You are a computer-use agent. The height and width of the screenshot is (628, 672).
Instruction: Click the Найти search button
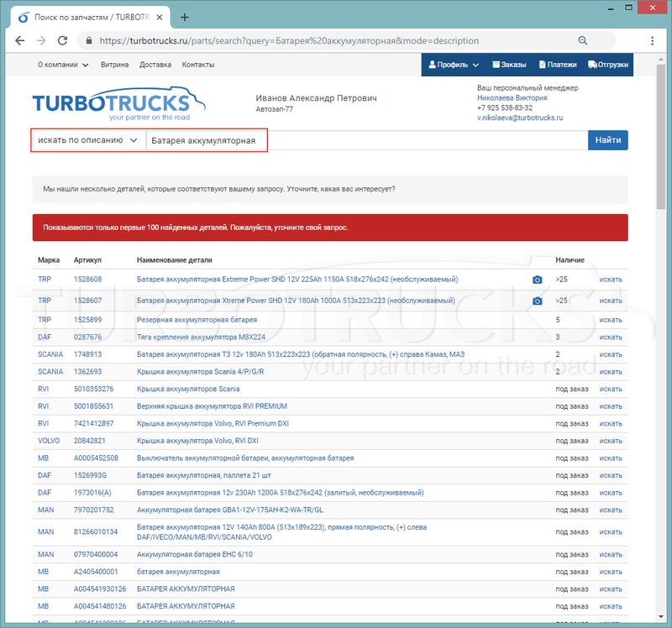point(607,140)
